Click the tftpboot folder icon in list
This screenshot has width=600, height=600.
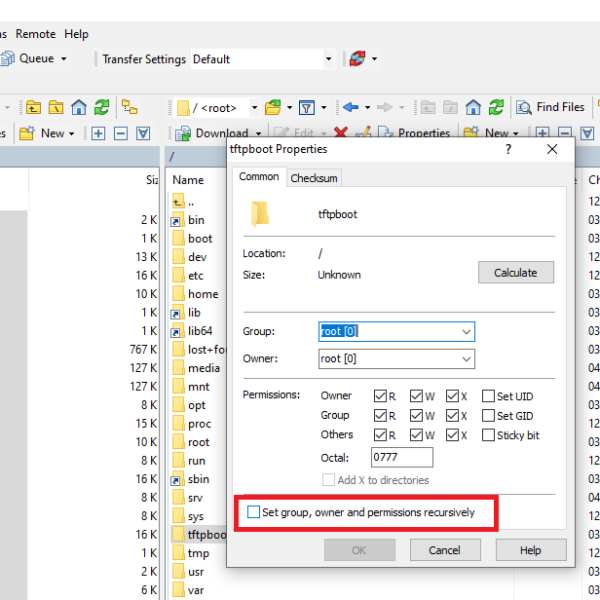tap(178, 535)
